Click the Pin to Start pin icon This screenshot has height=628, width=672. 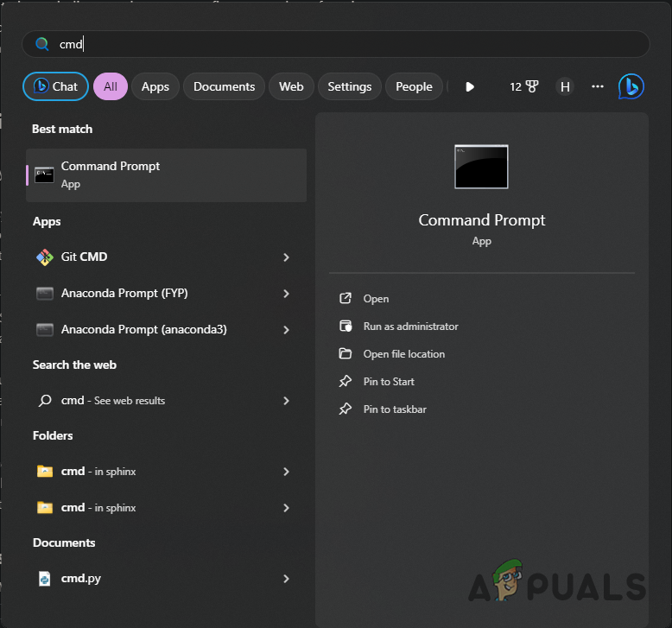click(x=346, y=382)
